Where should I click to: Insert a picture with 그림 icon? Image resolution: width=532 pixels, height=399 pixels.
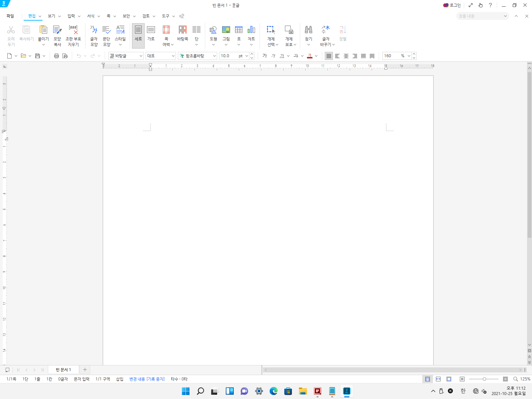(x=226, y=30)
